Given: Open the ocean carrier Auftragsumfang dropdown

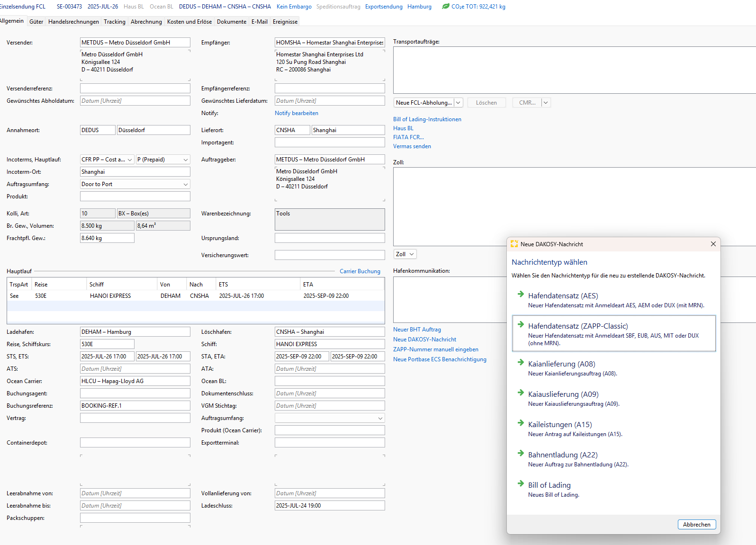Looking at the screenshot, I should click(380, 418).
